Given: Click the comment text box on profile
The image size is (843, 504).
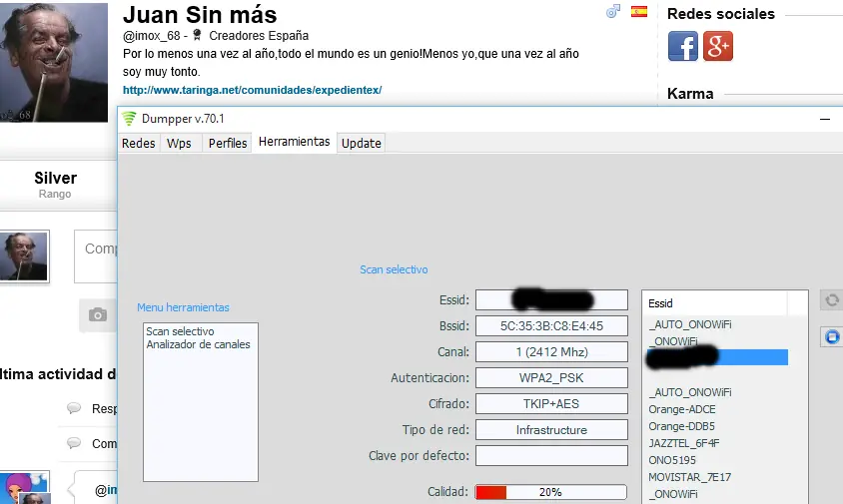Looking at the screenshot, I should pyautogui.click(x=96, y=256).
